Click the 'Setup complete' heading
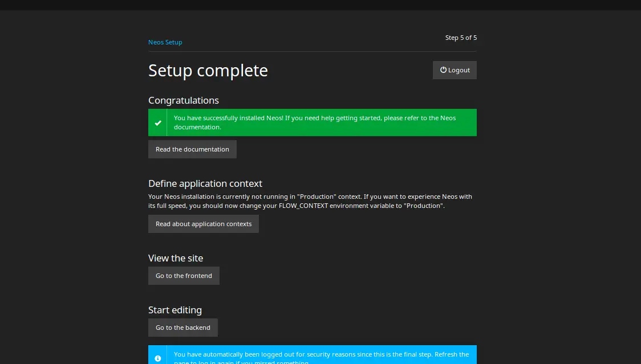This screenshot has height=364, width=641. pyautogui.click(x=208, y=70)
